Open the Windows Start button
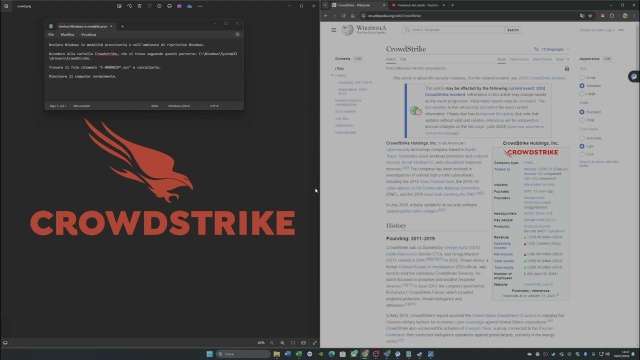 209,354
